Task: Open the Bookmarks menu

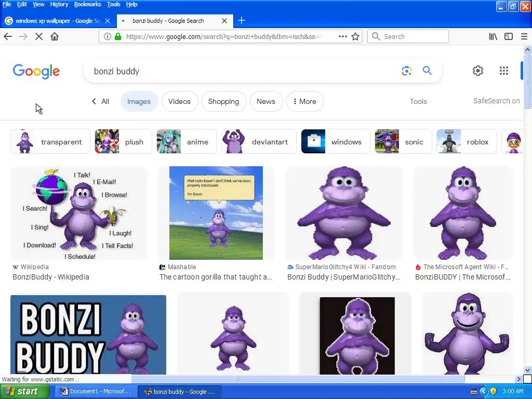Action: tap(87, 4)
